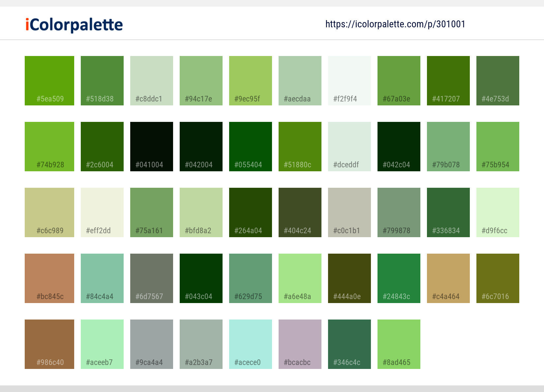Pick the #9ec95f light green swatch

point(250,80)
